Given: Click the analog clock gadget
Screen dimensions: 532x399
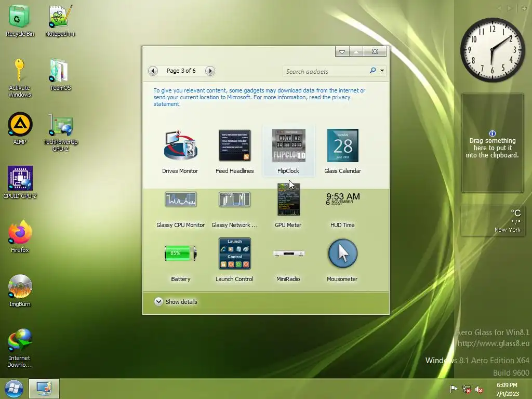Looking at the screenshot, I should coord(493,50).
